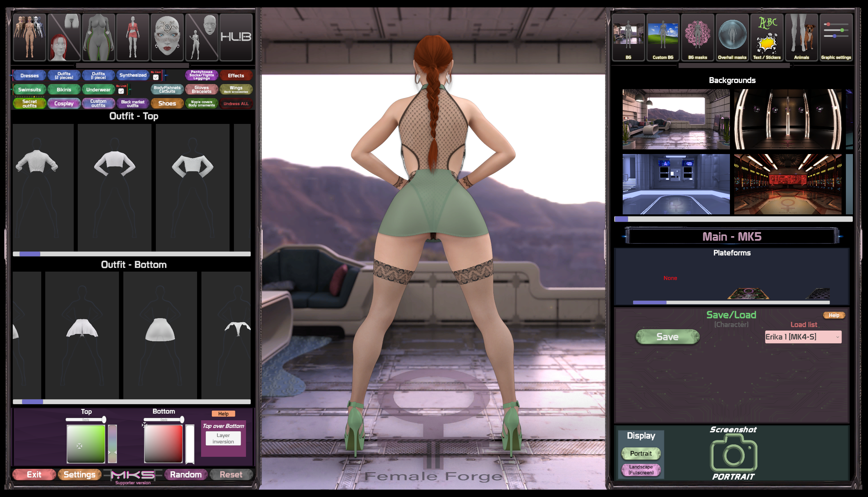
Task: Open Graphic settings sliders icon
Action: click(x=835, y=37)
